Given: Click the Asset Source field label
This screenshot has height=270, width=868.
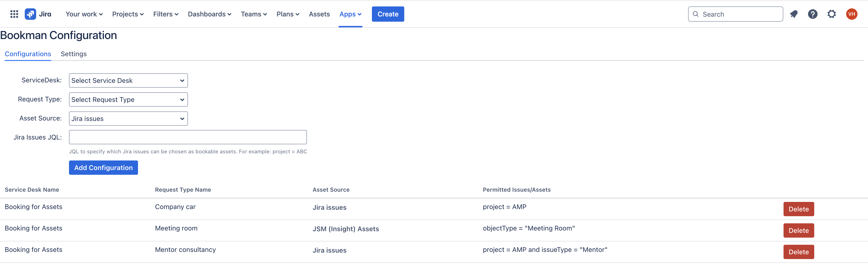Looking at the screenshot, I should (x=40, y=118).
